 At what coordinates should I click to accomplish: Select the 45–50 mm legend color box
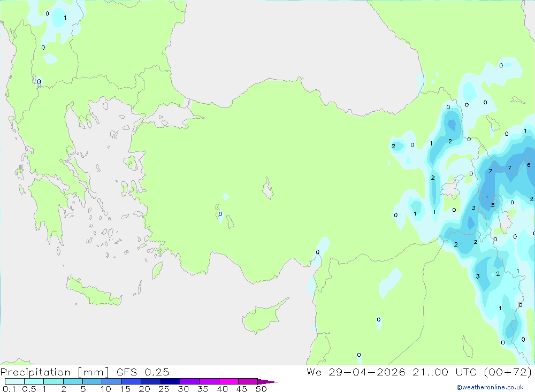pyautogui.click(x=248, y=381)
